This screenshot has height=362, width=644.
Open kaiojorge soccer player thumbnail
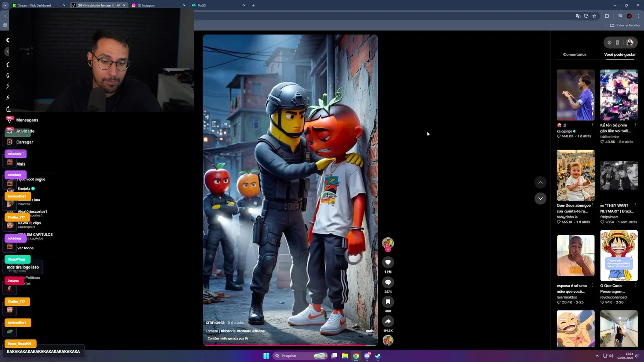point(576,95)
